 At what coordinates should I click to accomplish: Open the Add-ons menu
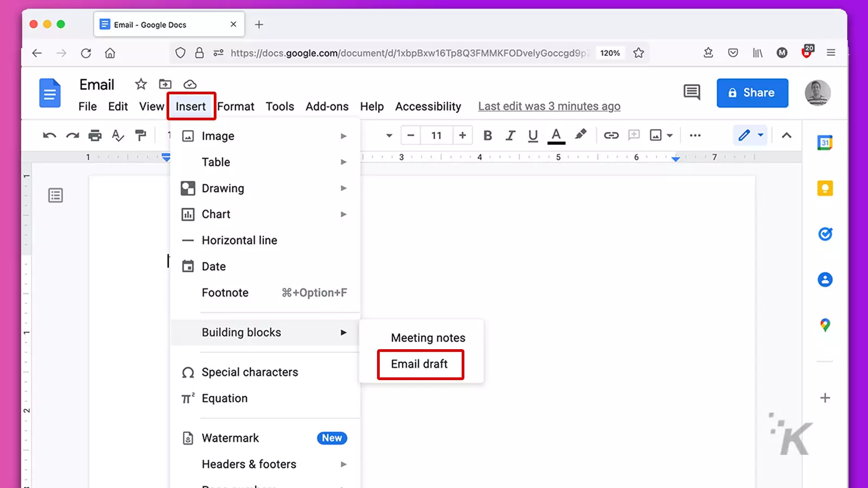point(327,107)
